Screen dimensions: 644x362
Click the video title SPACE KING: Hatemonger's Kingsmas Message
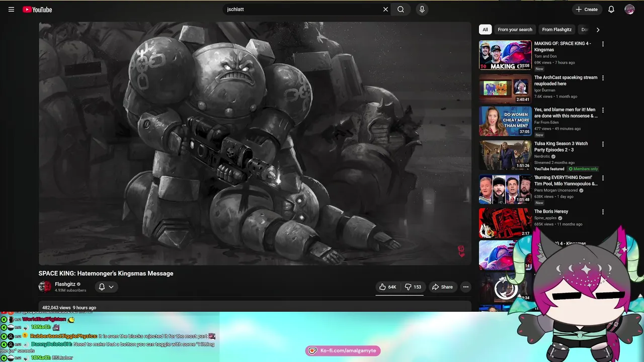click(106, 274)
